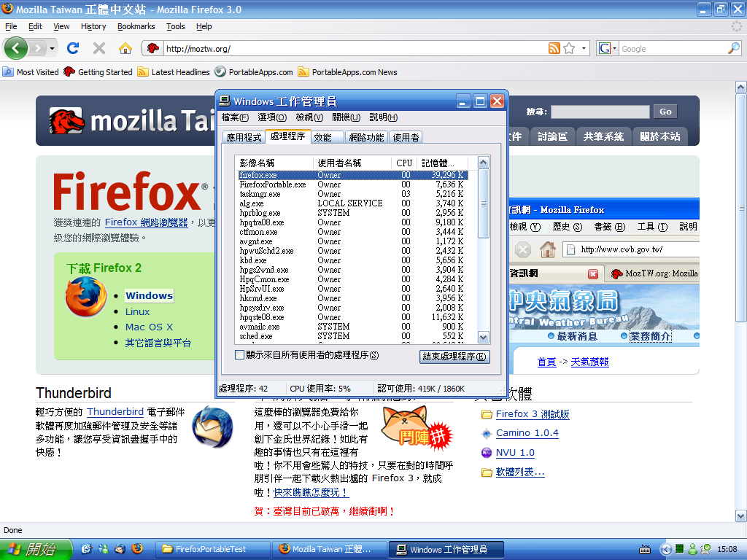The height and width of the screenshot is (560, 747).
Task: Open address bar history dropdown arrow
Action: click(584, 48)
